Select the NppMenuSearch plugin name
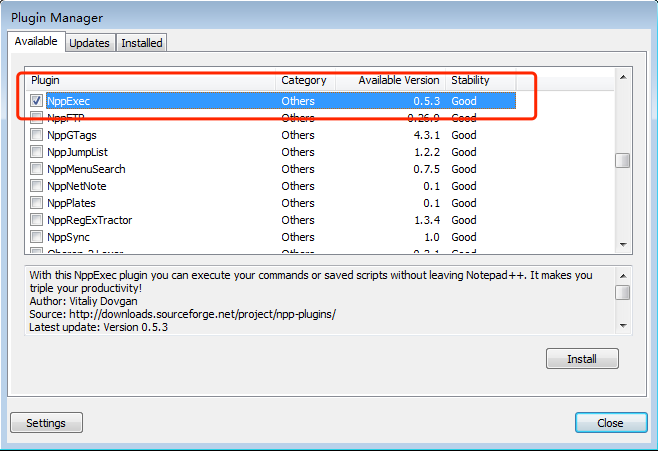This screenshot has height=452, width=658. click(86, 169)
